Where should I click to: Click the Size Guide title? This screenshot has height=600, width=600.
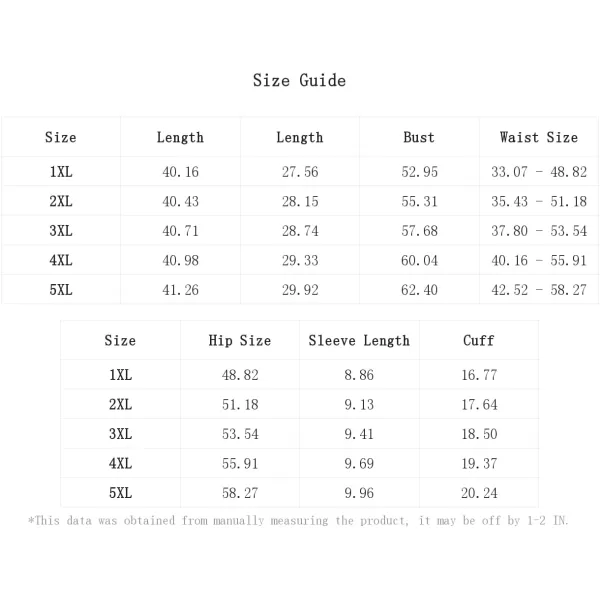pyautogui.click(x=299, y=81)
